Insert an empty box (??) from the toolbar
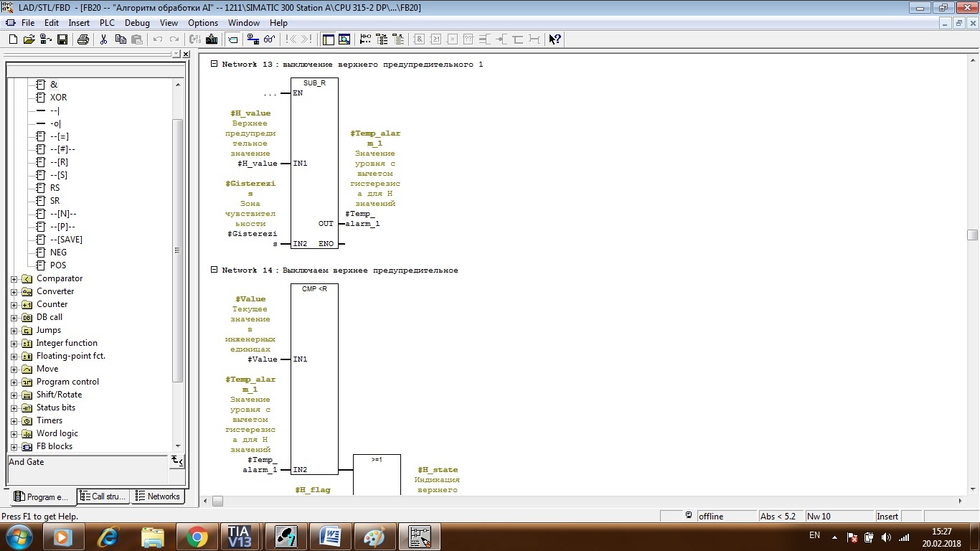 coord(468,39)
